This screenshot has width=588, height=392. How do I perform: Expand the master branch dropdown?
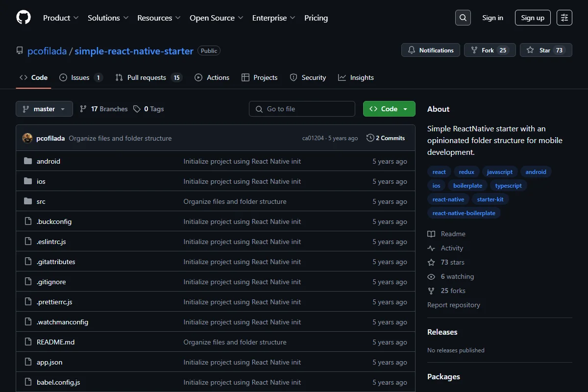pos(44,109)
